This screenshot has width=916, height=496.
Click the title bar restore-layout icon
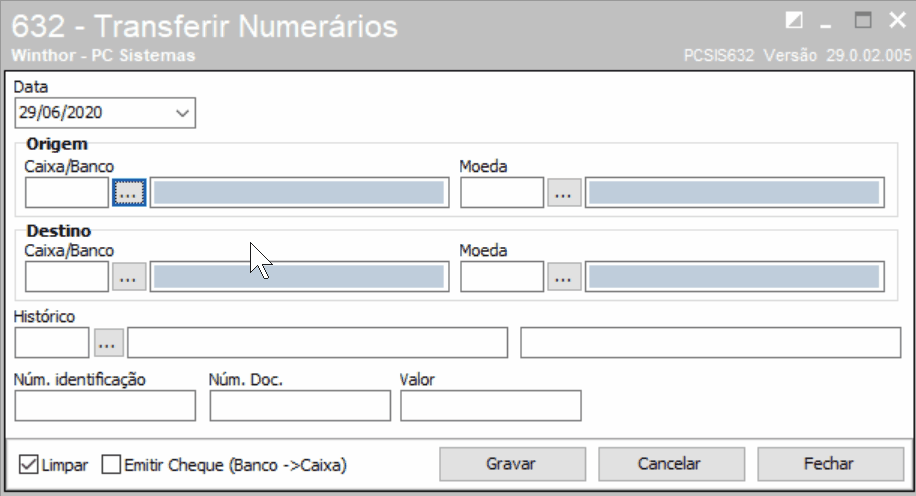(x=794, y=20)
